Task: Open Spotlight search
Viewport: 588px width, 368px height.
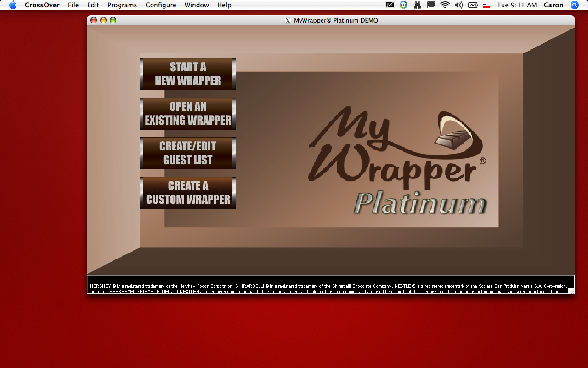Action: click(574, 5)
